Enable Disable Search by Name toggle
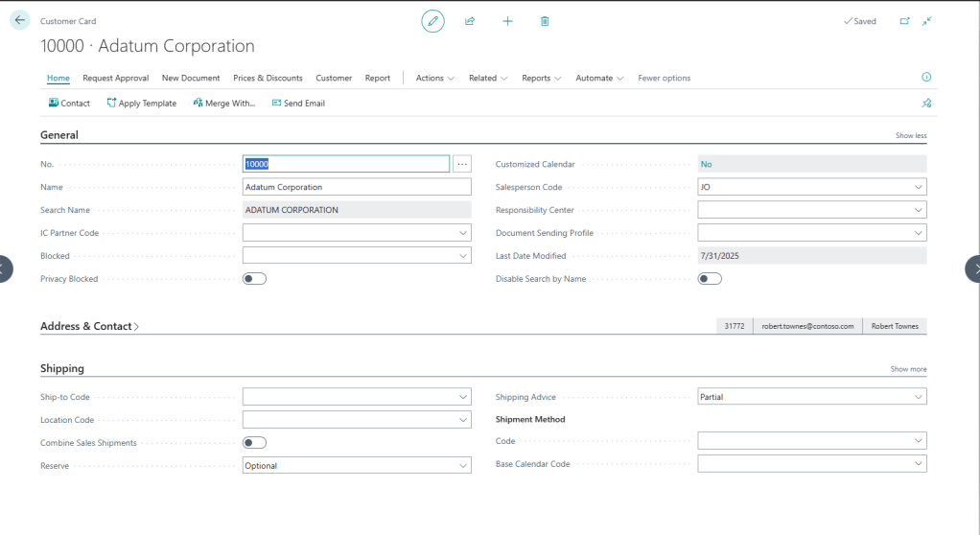The width and height of the screenshot is (980, 535). (710, 279)
